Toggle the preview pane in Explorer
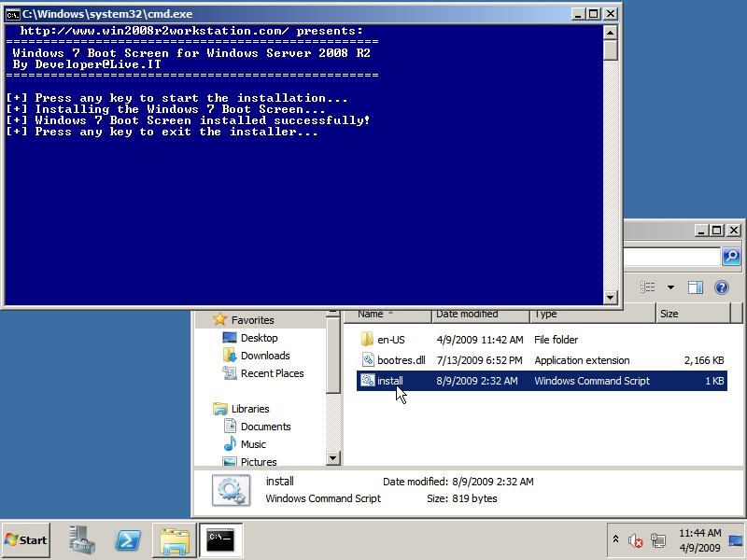The width and height of the screenshot is (747, 560). [696, 287]
